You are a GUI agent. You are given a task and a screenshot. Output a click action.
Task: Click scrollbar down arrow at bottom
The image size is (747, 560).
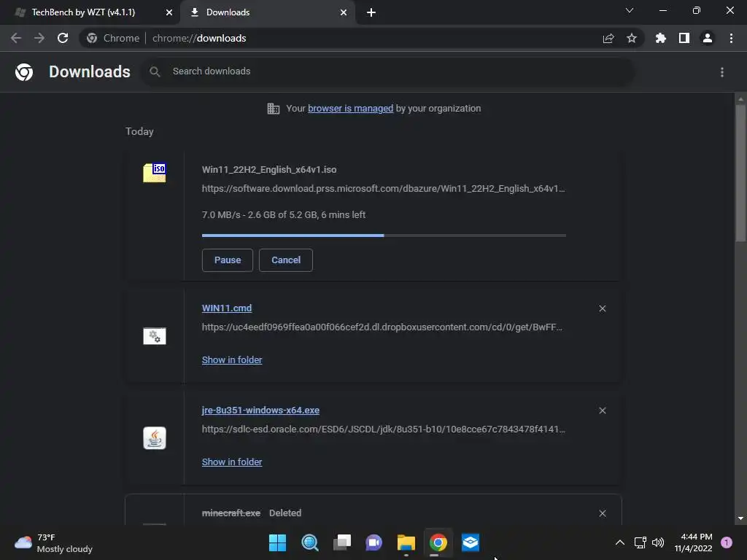(x=740, y=518)
